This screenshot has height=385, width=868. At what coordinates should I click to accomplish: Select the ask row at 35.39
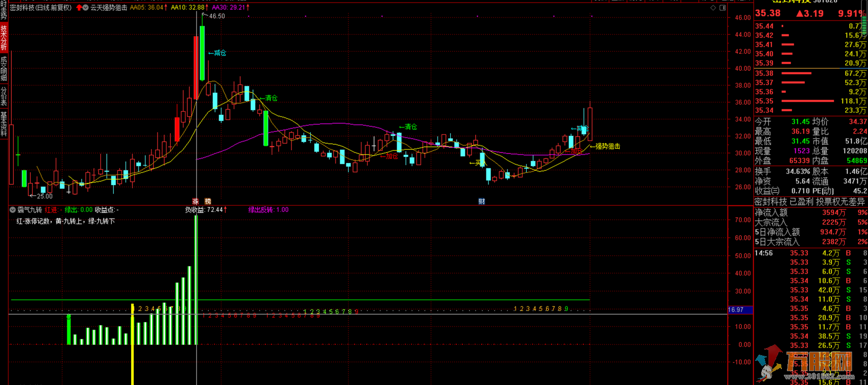811,63
